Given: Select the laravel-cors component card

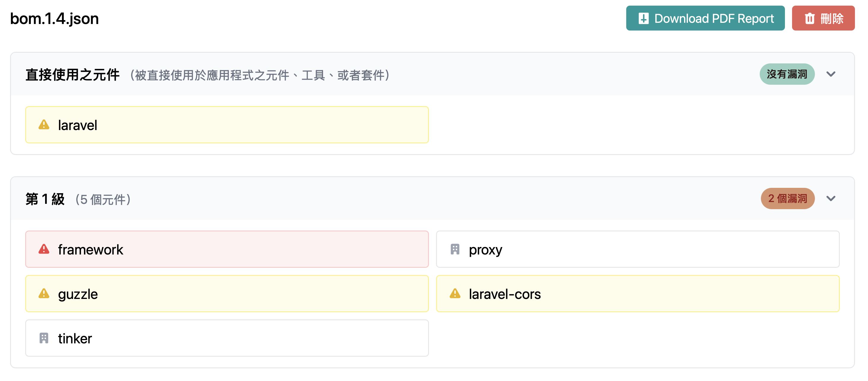Looking at the screenshot, I should click(638, 294).
